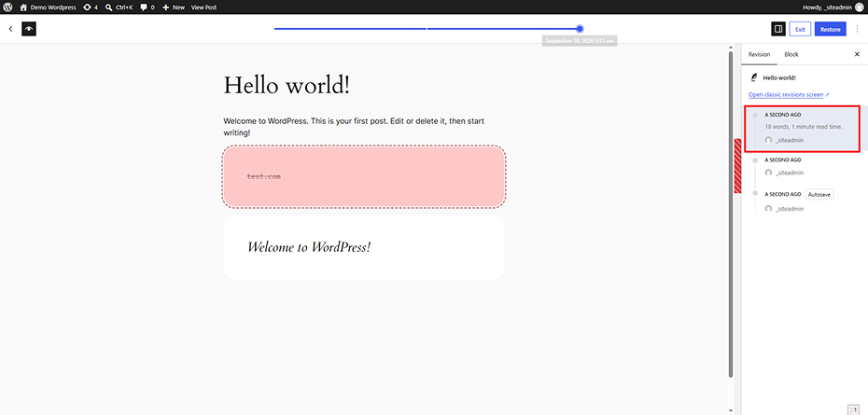Click the WordPress logo in admin bar

7,7
